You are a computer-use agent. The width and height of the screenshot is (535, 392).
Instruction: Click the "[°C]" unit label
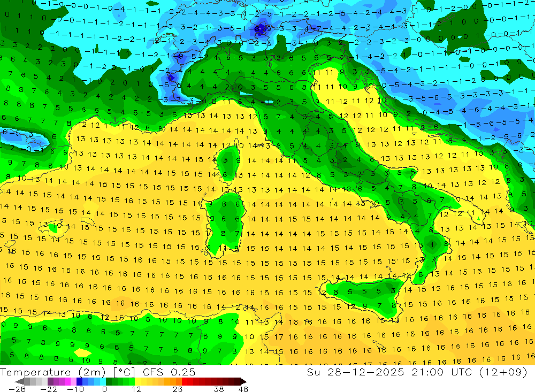coord(124,372)
